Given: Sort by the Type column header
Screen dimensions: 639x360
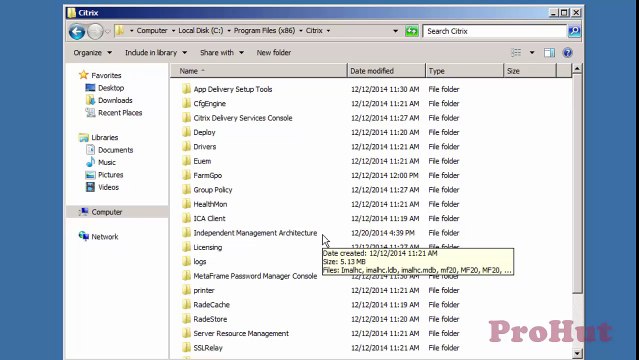Looking at the screenshot, I should pyautogui.click(x=465, y=71).
